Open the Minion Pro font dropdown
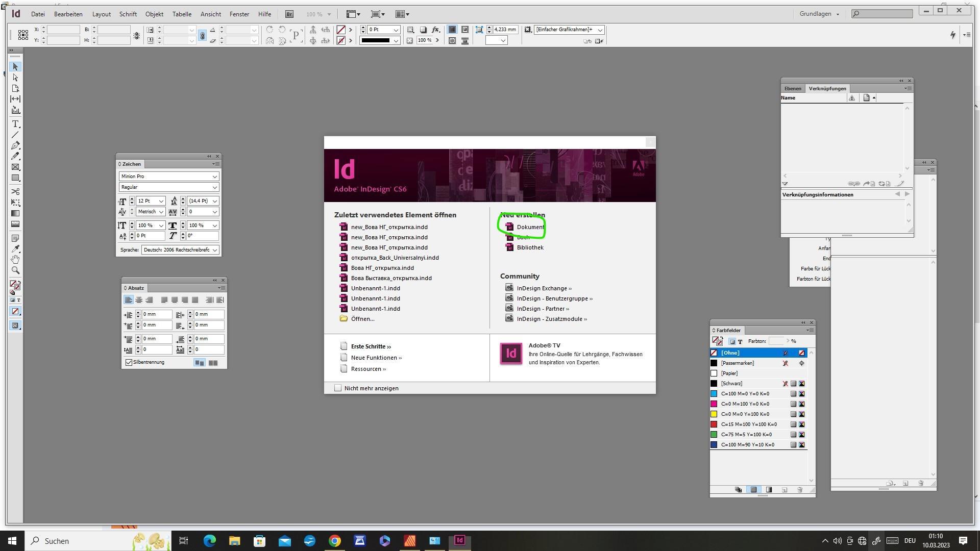 click(x=215, y=177)
